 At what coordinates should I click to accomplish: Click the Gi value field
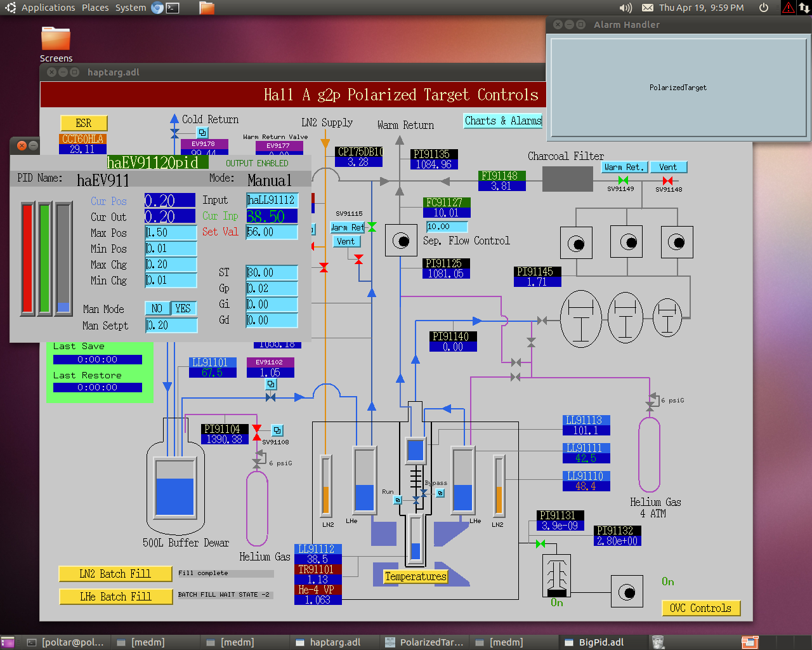pos(272,304)
